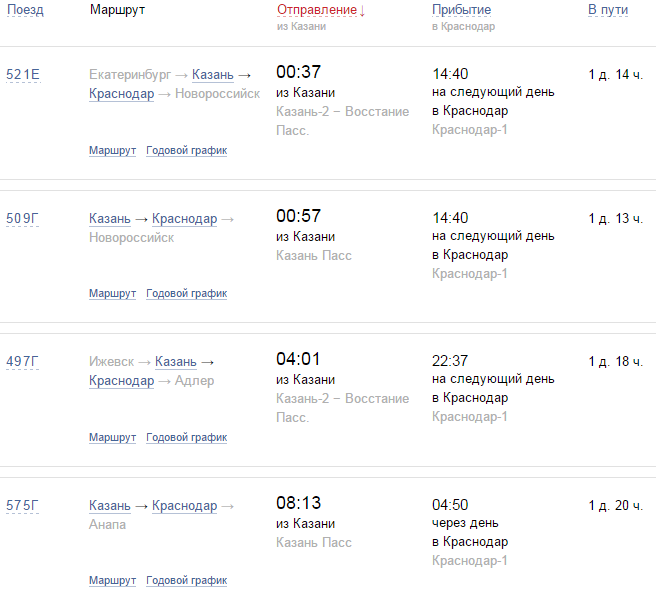The image size is (656, 597).
Task: Sort by the В пути column header
Action: tap(608, 10)
